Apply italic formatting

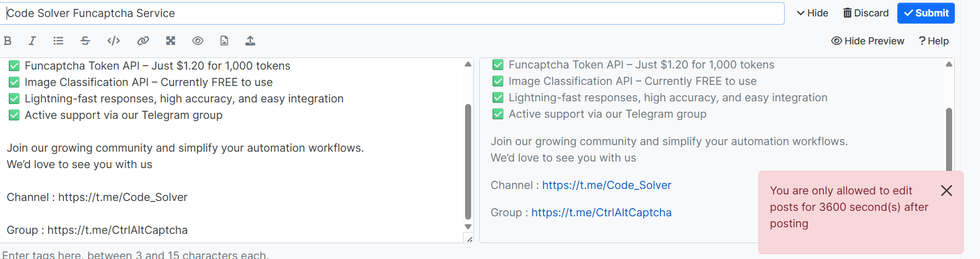click(32, 41)
